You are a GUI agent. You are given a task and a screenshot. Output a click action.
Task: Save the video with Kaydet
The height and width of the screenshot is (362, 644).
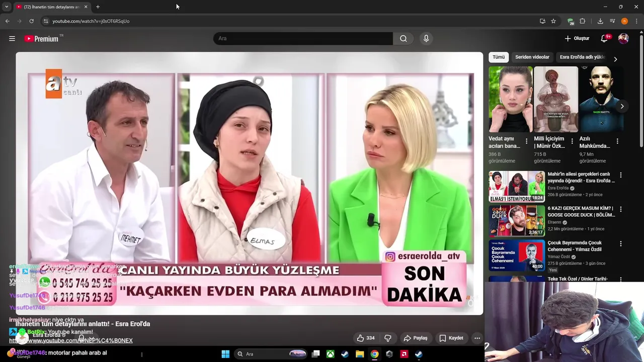[451, 338]
